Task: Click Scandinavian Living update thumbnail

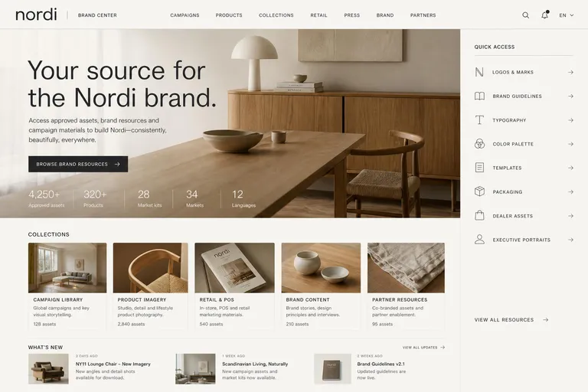Action: (x=195, y=369)
